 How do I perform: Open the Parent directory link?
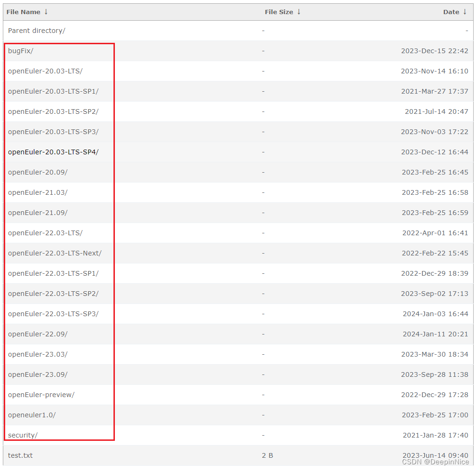(x=37, y=30)
